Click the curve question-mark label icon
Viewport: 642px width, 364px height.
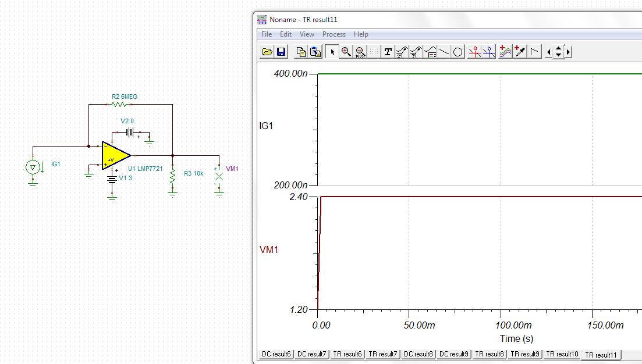point(416,52)
